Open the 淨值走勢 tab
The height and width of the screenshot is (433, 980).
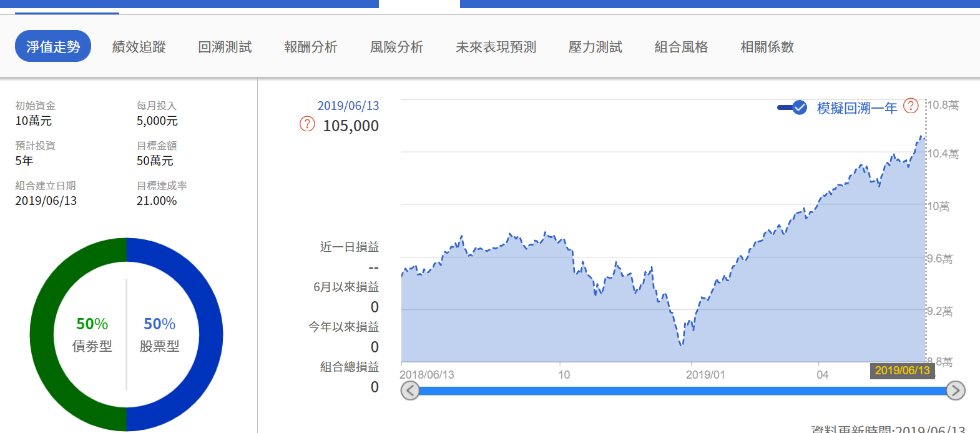point(53,47)
